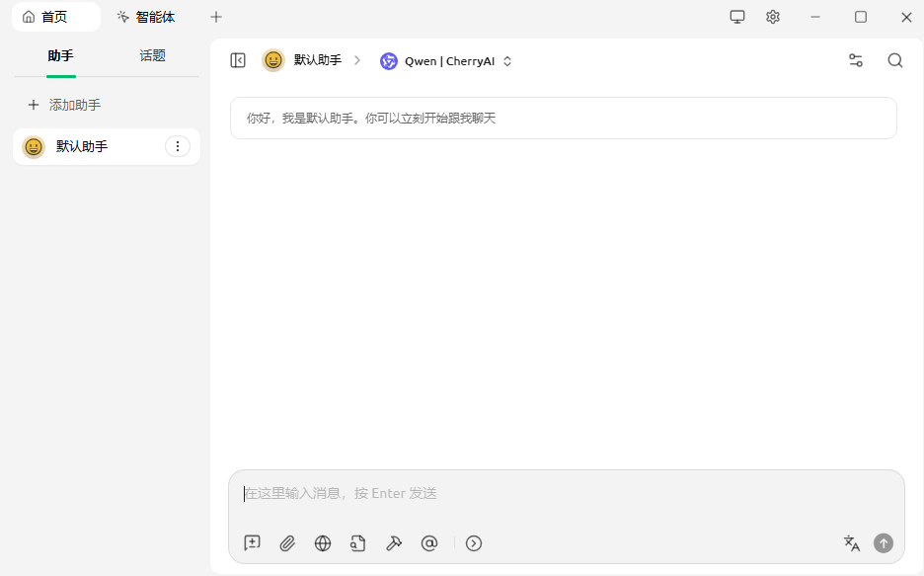Expand more input tools with the circled arrow
924x576 pixels.
(x=474, y=543)
